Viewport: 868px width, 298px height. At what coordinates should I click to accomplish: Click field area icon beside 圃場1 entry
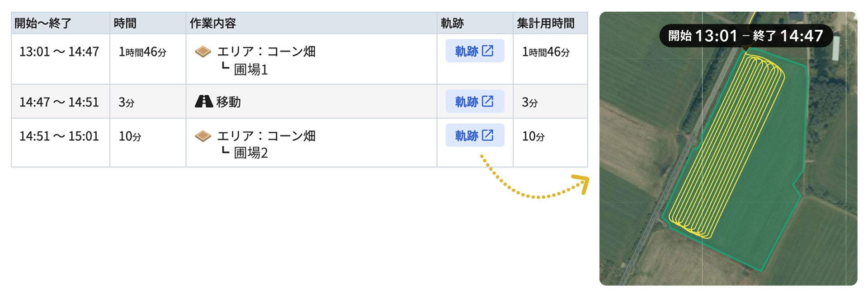(203, 52)
